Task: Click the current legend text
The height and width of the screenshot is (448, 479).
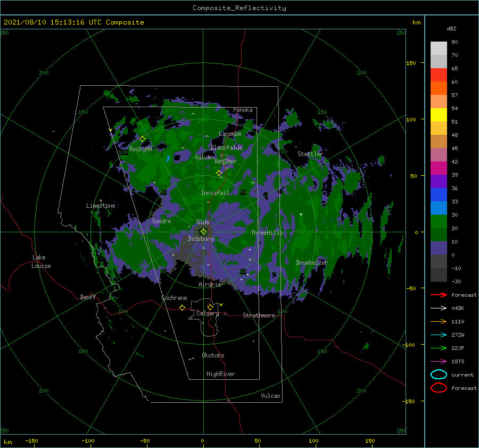Action: point(463,375)
